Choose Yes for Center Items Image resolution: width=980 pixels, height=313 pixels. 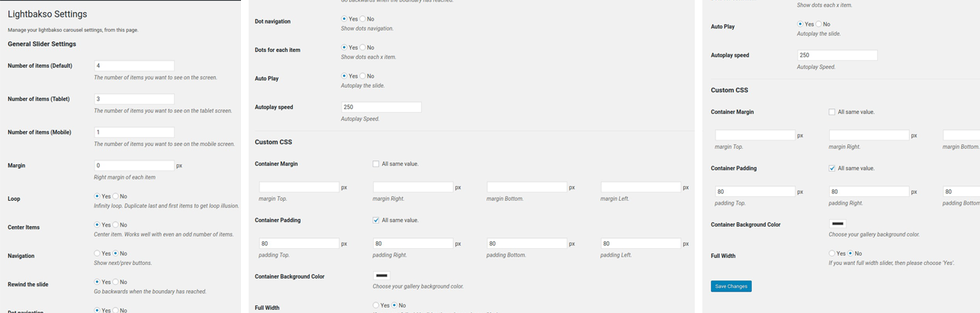(97, 225)
